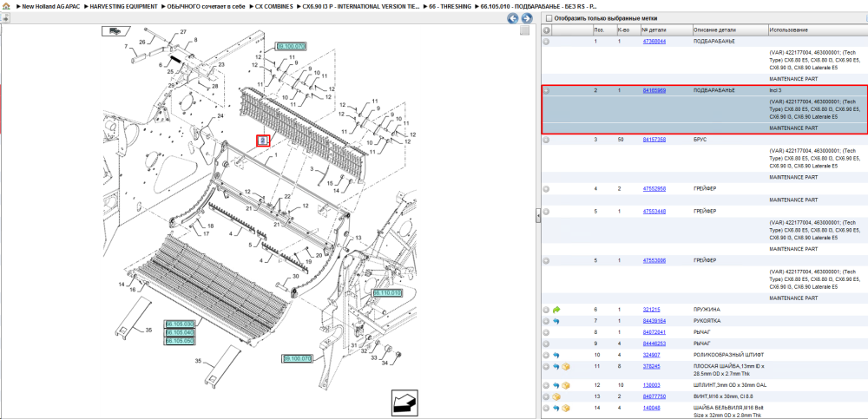Open 'ОБЫЧНОГО сочетает в себе' breadcrumb
The image size is (868, 419).
coord(206,6)
